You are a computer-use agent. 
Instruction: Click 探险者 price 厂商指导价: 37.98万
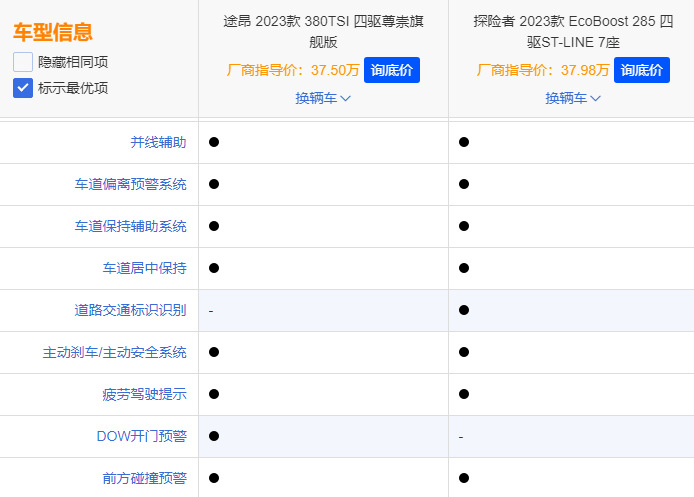pyautogui.click(x=543, y=70)
